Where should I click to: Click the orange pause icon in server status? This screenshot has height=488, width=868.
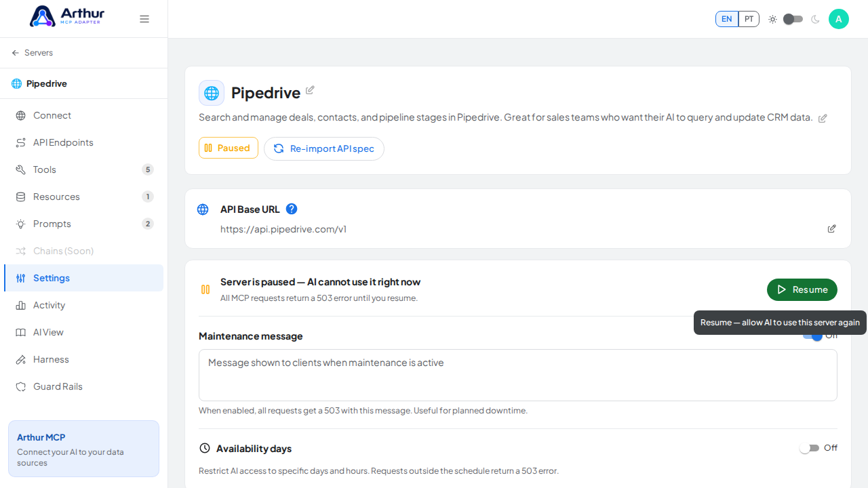(x=205, y=289)
